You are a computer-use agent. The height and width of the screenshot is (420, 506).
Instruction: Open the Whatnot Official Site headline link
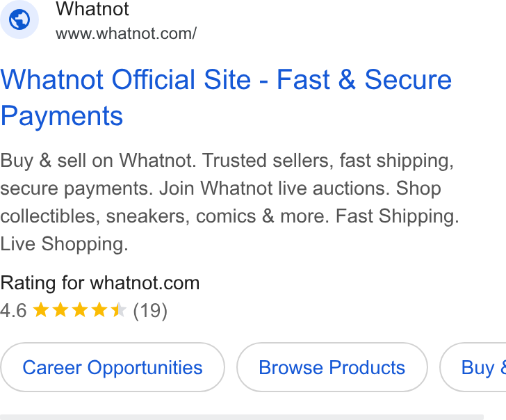(226, 97)
